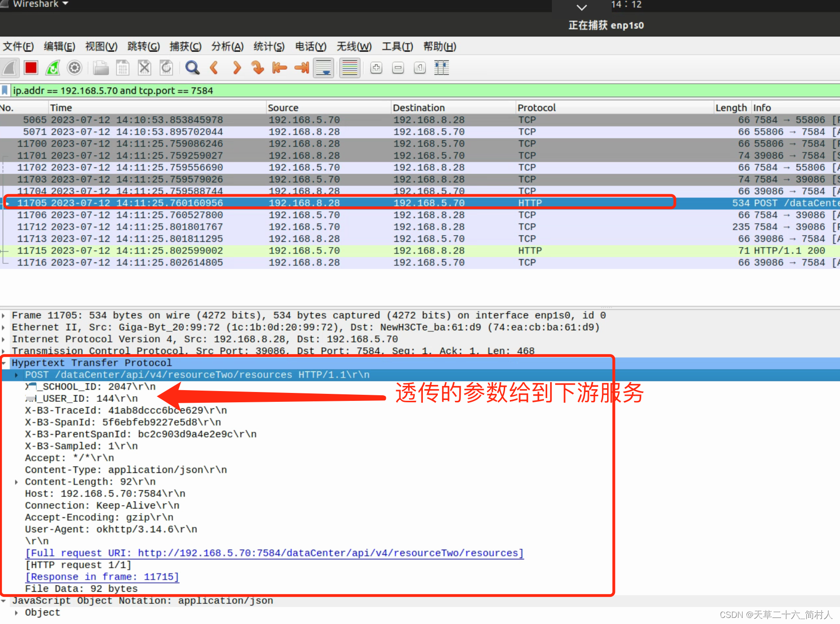
Task: Select packet 11705 HTTP POST row
Action: pyautogui.click(x=420, y=203)
